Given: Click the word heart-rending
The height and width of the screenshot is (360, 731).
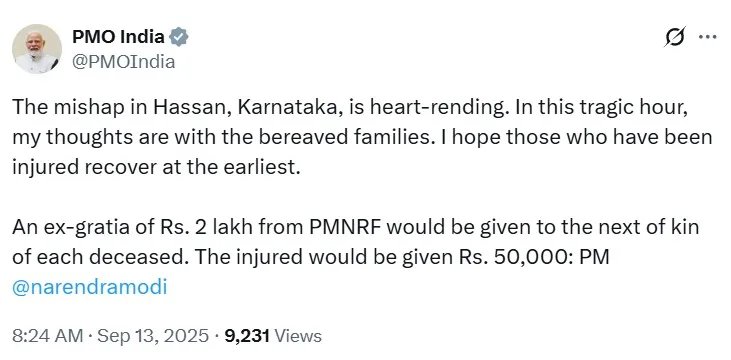Looking at the screenshot, I should [x=437, y=107].
